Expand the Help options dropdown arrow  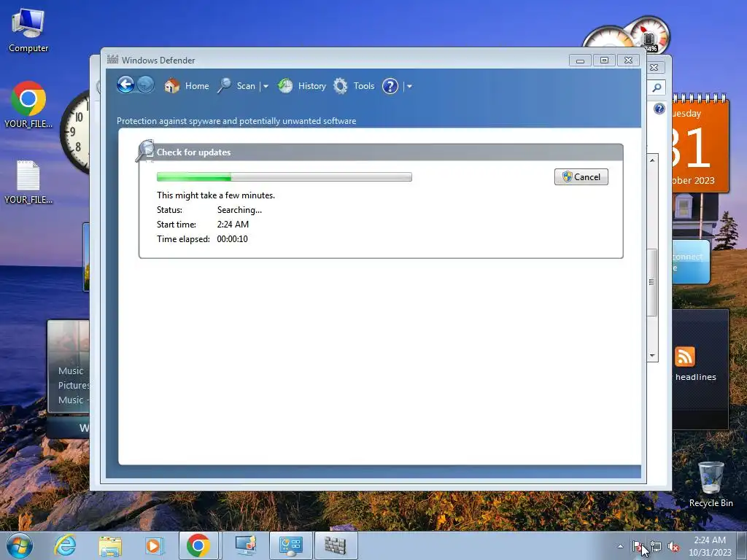click(x=409, y=87)
